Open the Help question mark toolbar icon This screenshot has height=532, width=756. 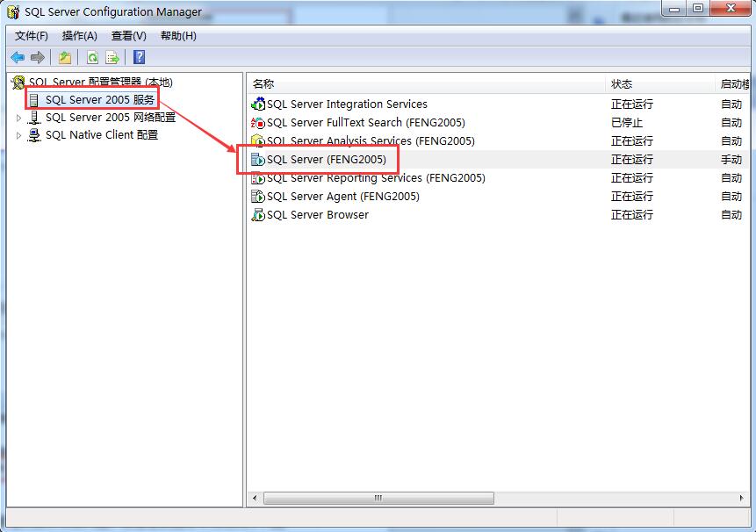[x=140, y=57]
